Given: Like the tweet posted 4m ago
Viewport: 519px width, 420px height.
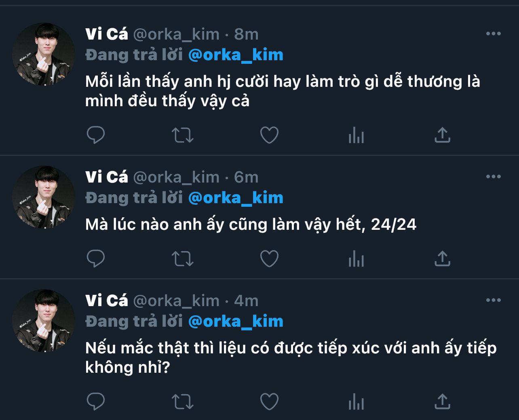Looking at the screenshot, I should [x=269, y=402].
